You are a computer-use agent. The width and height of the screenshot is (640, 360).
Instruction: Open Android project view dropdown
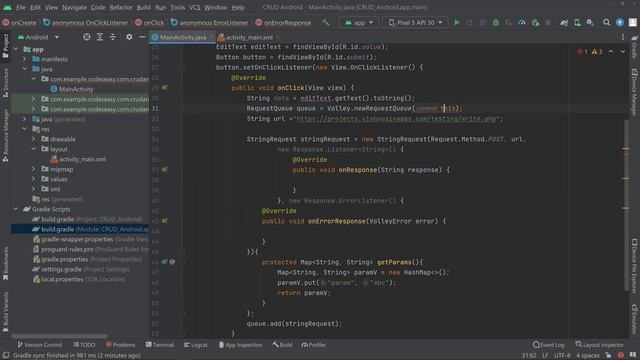(x=38, y=37)
